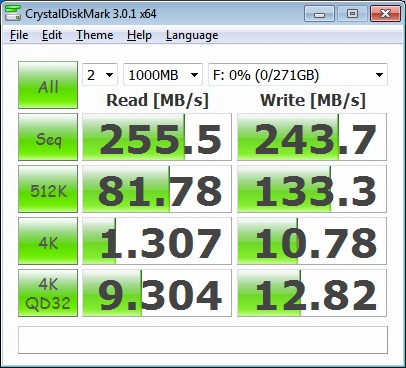Open the test count dropdown showing 2
Image resolution: width=406 pixels, height=368 pixels.
(x=100, y=75)
